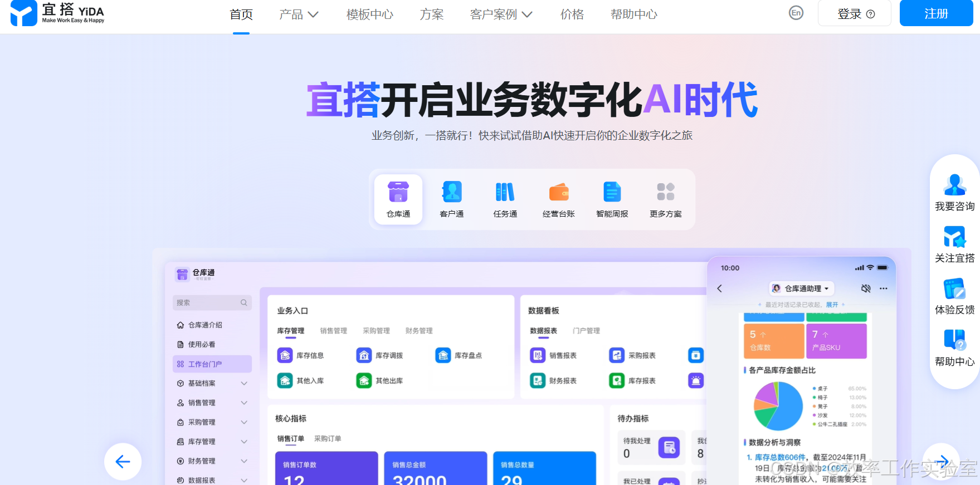Expand 库存管理 in sidebar
980x485 pixels.
click(x=244, y=442)
